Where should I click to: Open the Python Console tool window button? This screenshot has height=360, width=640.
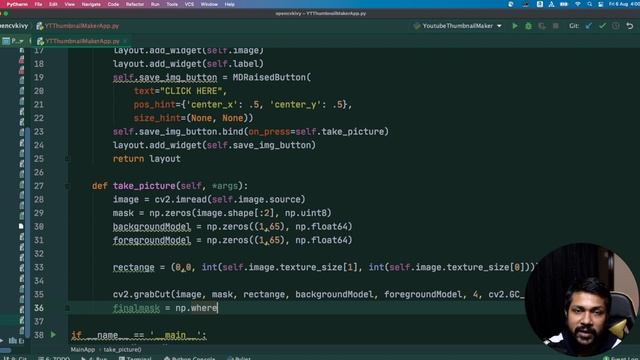(x=189, y=358)
